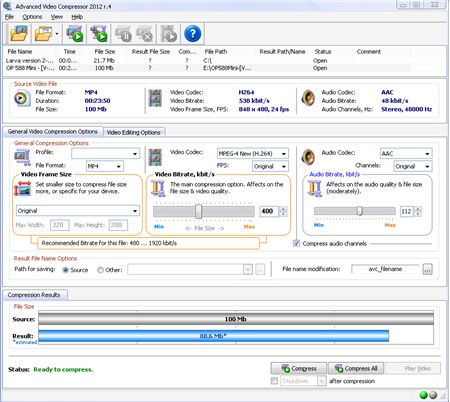Click the Video Frame Size resize icon
This screenshot has width=450, height=402.
[22, 189]
